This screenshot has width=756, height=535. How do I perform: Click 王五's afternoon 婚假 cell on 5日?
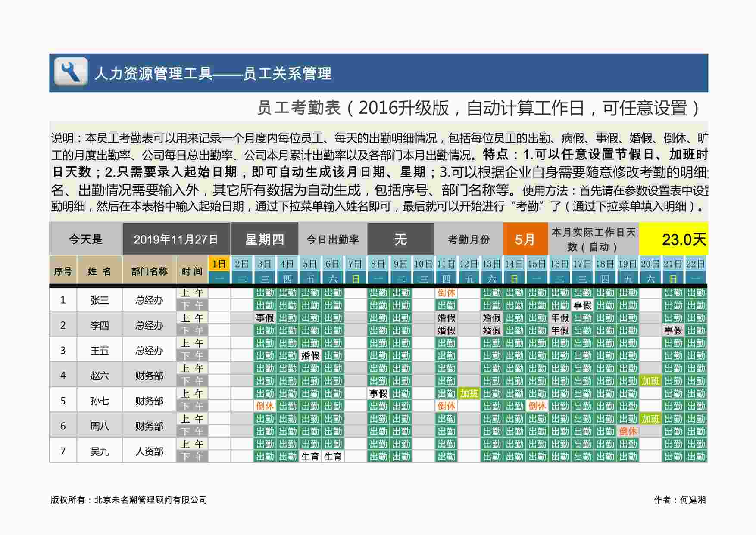310,356
